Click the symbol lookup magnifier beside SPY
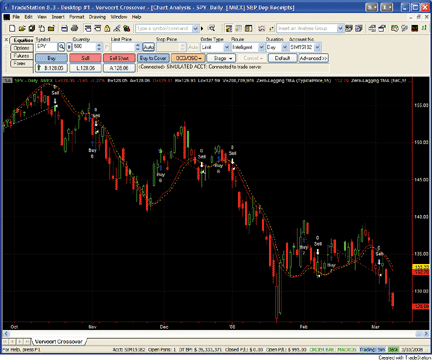 click(61, 47)
